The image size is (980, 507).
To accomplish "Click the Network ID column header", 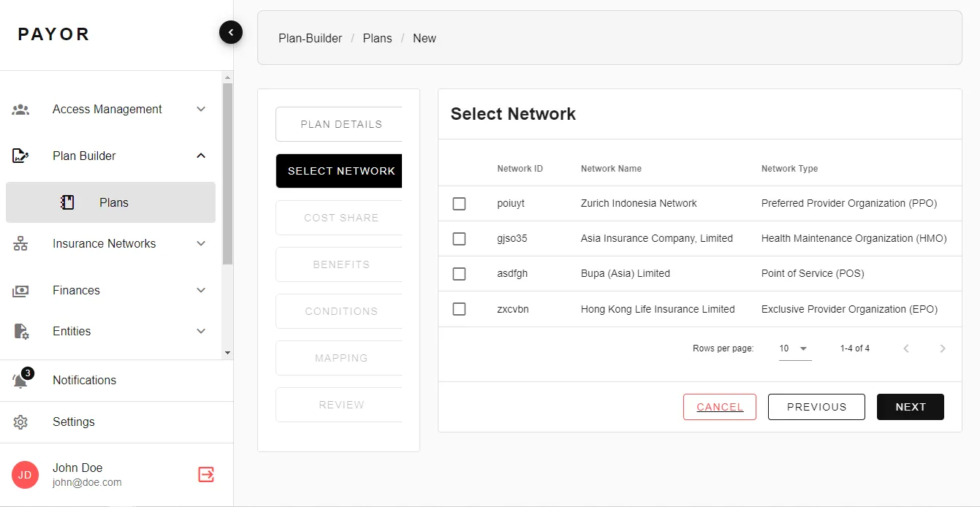I will tap(520, 169).
